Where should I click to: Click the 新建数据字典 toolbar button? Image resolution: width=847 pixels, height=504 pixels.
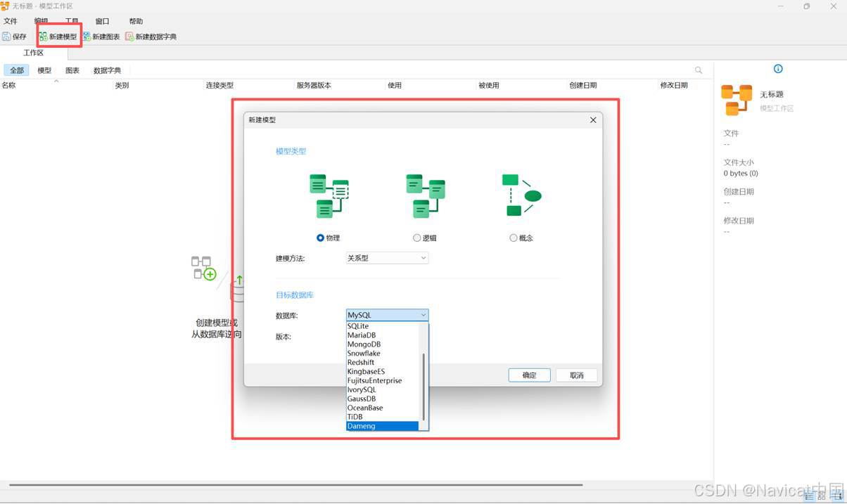click(151, 37)
